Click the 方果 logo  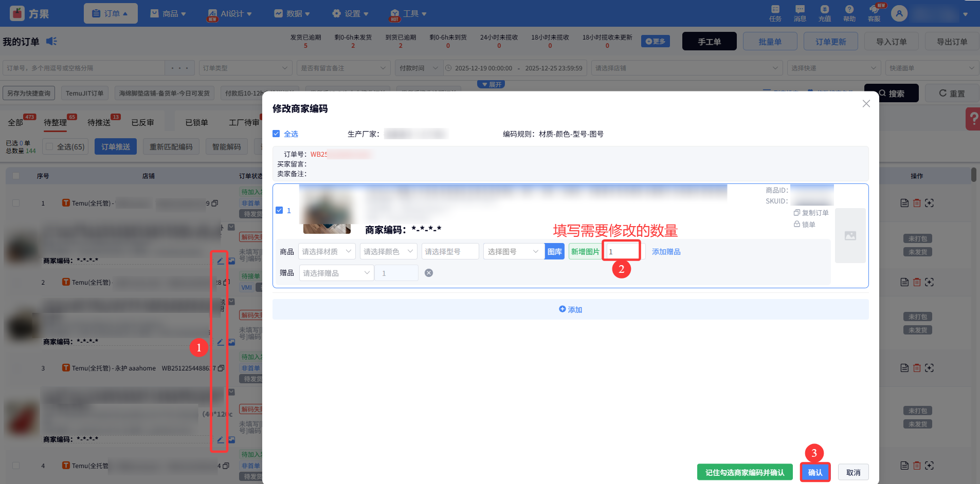[x=30, y=13]
